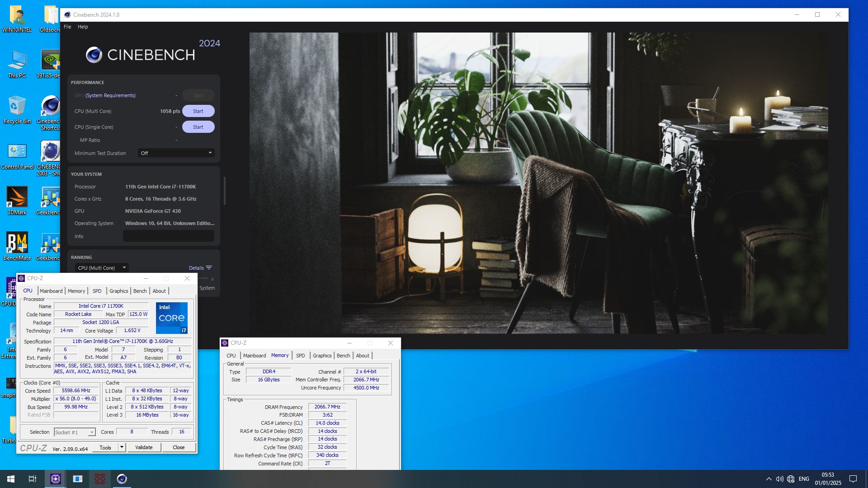Select CPU tab in memory CPU-Z window
Screen dimensions: 868x488
(231, 356)
